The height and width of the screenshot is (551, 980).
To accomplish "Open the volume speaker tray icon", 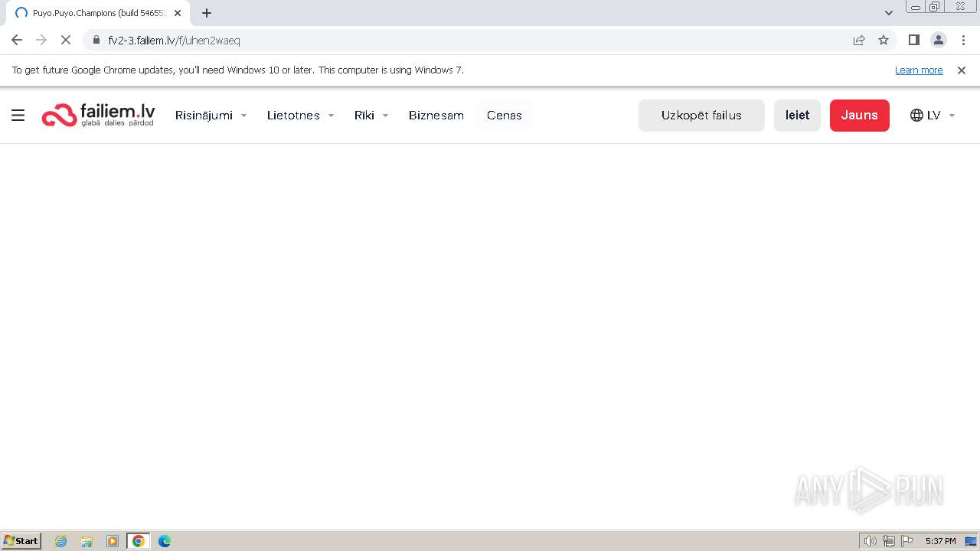I will (x=871, y=541).
